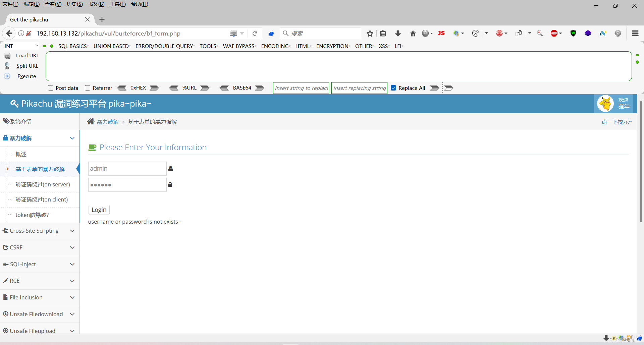Screen dimensions: 644x345
Task: Go back using the browser back arrow
Action: pos(9,33)
